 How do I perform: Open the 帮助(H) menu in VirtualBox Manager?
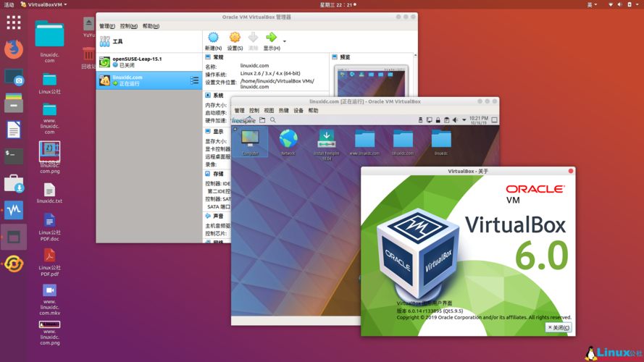coord(151,26)
